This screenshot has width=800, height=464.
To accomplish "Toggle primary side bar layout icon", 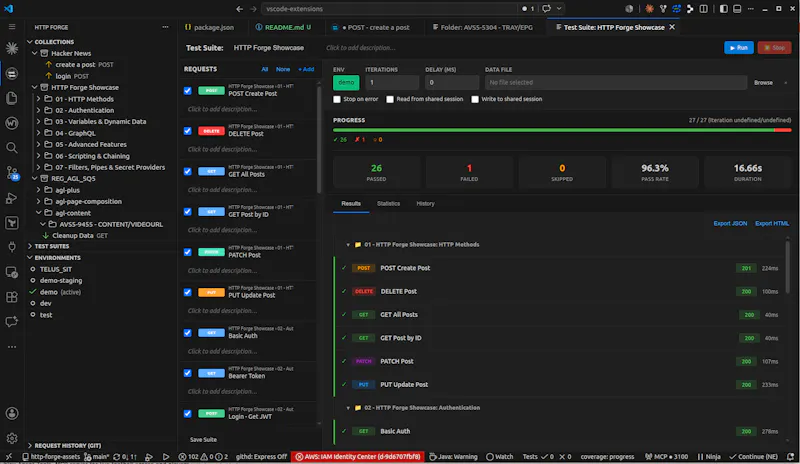I will tap(723, 9).
